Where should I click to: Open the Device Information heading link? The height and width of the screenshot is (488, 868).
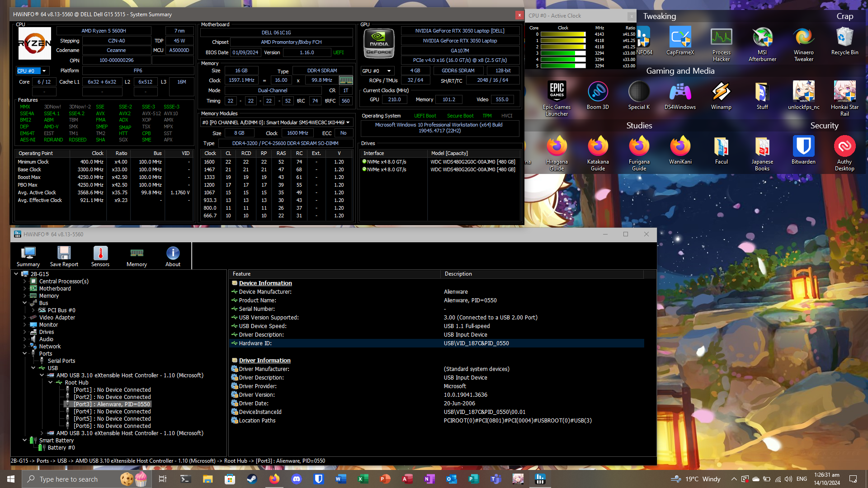point(265,283)
